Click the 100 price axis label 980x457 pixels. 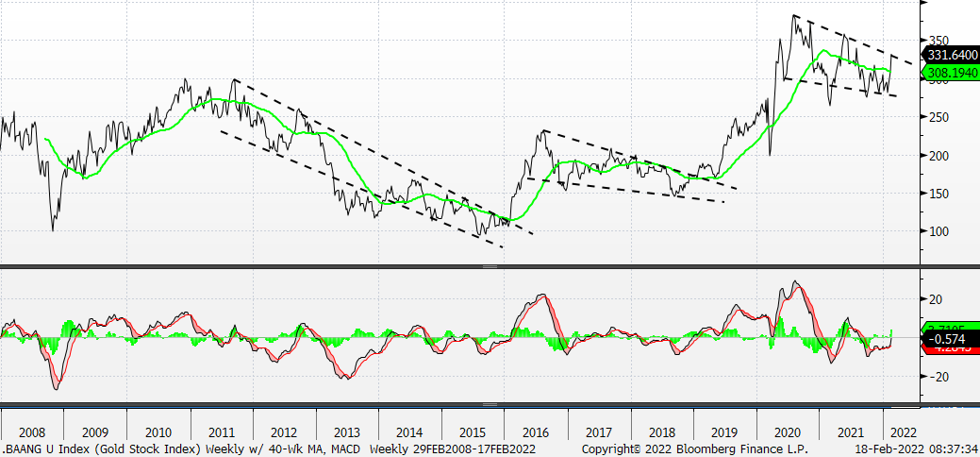(938, 231)
